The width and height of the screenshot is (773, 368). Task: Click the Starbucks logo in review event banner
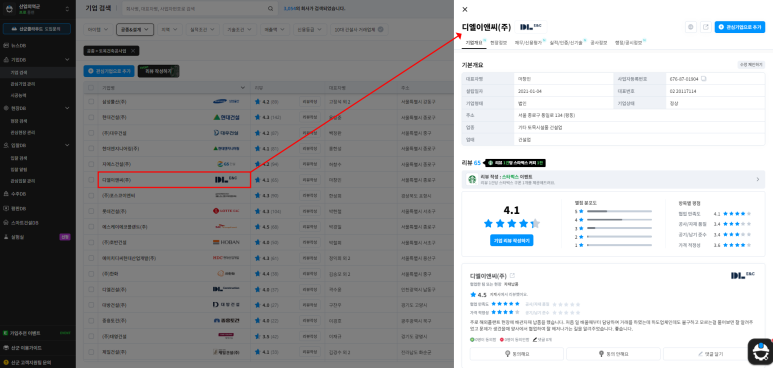(471, 179)
